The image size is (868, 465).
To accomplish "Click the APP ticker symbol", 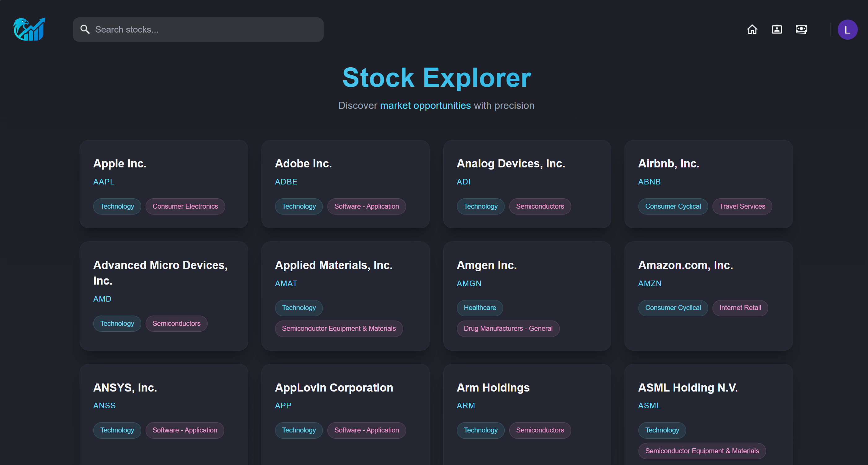I will click(283, 406).
